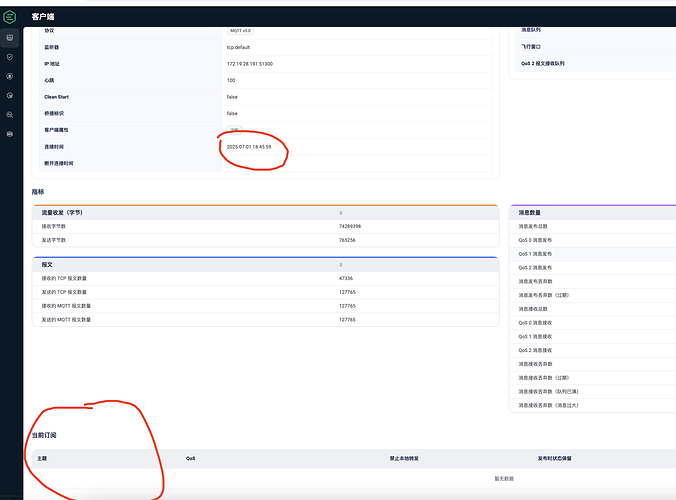Select connection time 2025-07-01 18:45:59

point(249,147)
